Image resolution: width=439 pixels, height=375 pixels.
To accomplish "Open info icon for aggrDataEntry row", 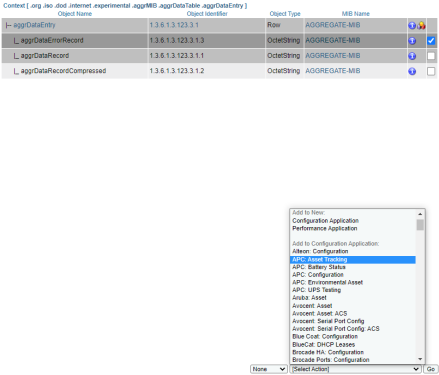I will [x=412, y=25].
